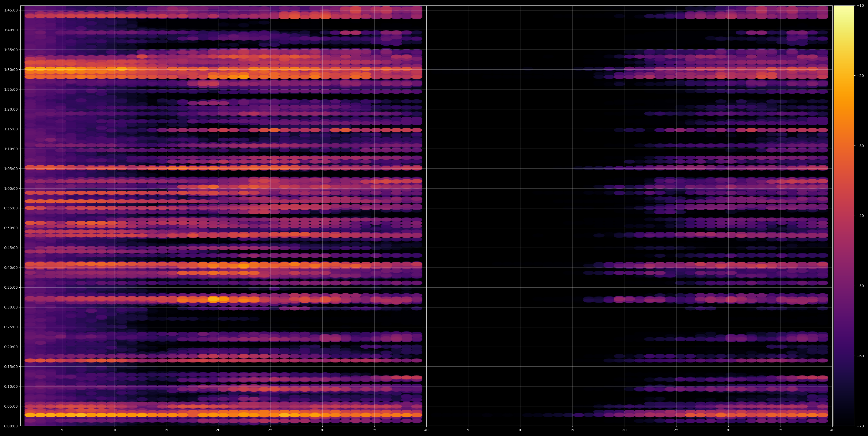The width and height of the screenshot is (868, 436).
Task: Pick the 1:35:00 y-axis label
Action: coord(11,50)
